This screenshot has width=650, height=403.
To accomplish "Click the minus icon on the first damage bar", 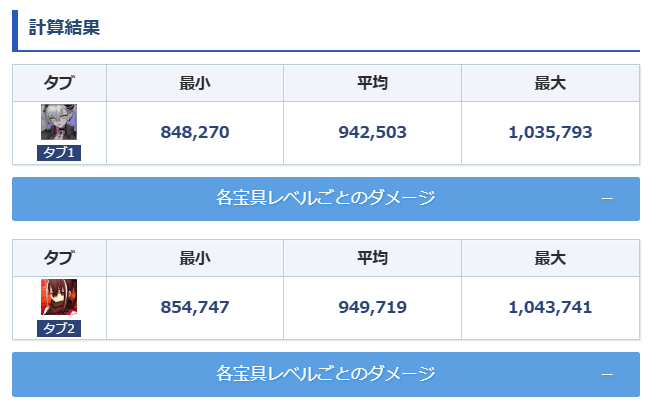I will tap(607, 199).
